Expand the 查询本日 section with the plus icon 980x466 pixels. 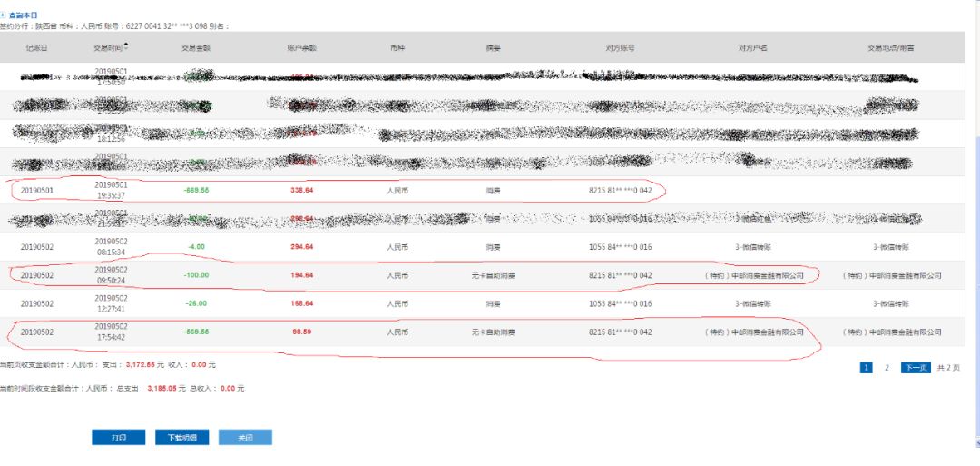(x=3, y=15)
